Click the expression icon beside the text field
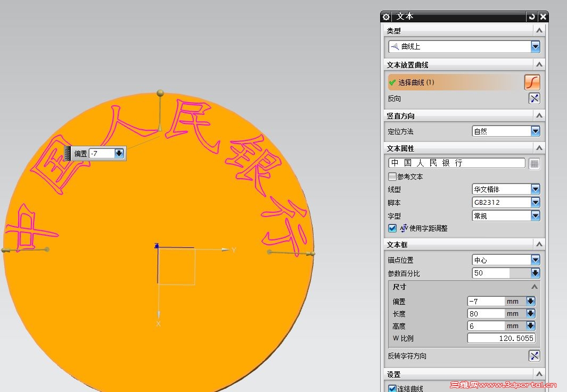This screenshot has width=567, height=392. [x=534, y=164]
